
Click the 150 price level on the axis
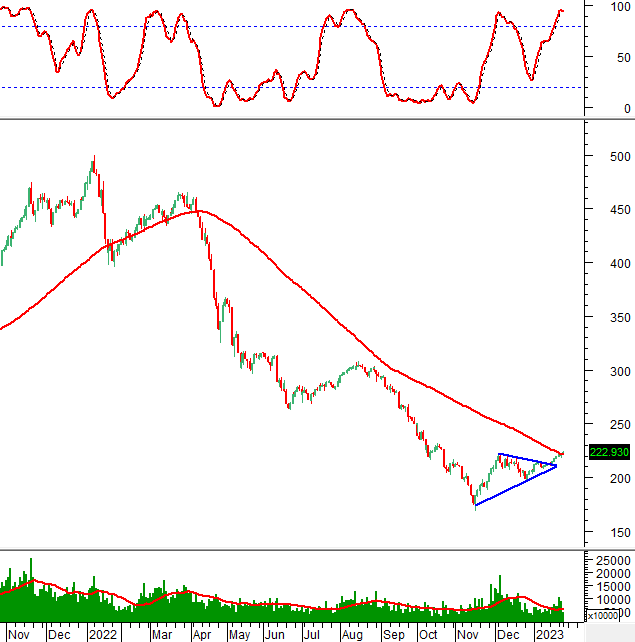(x=620, y=532)
